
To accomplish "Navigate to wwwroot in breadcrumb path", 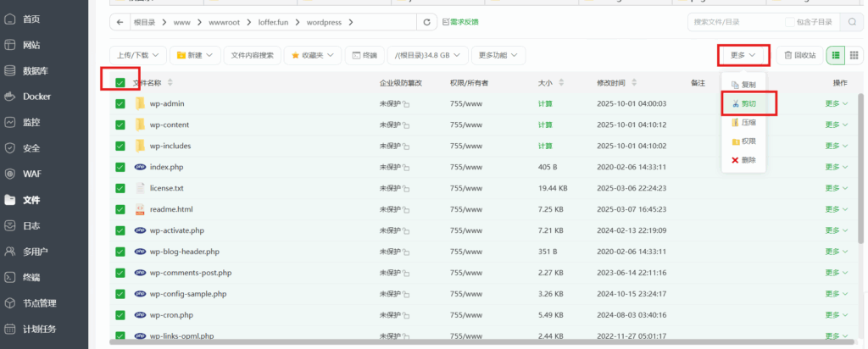I will (x=223, y=23).
